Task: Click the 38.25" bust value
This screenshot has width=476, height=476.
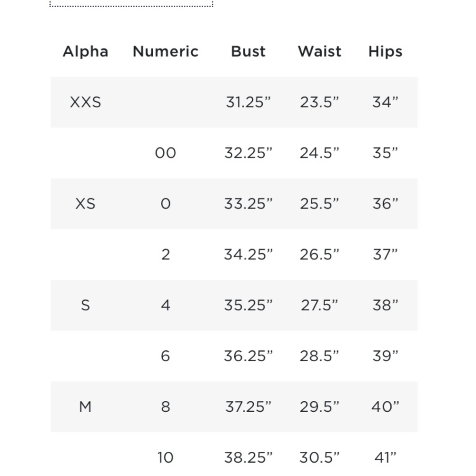Action: coord(248,457)
